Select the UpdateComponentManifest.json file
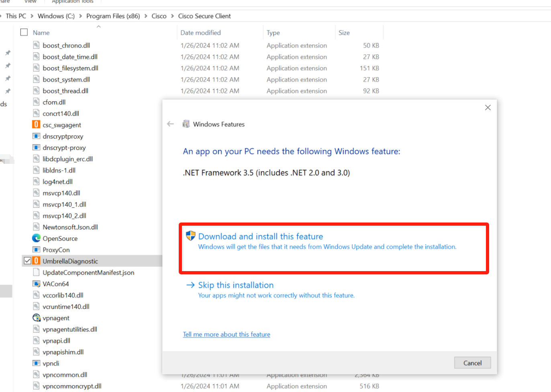The image size is (551, 392). coord(88,272)
